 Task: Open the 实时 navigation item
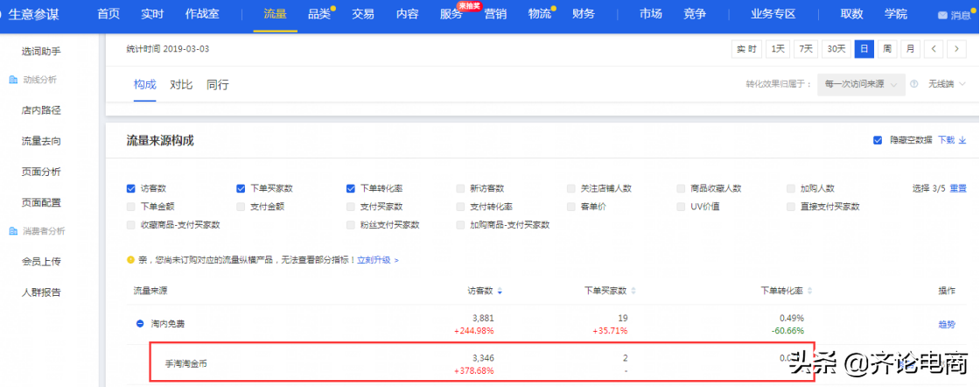pyautogui.click(x=152, y=14)
